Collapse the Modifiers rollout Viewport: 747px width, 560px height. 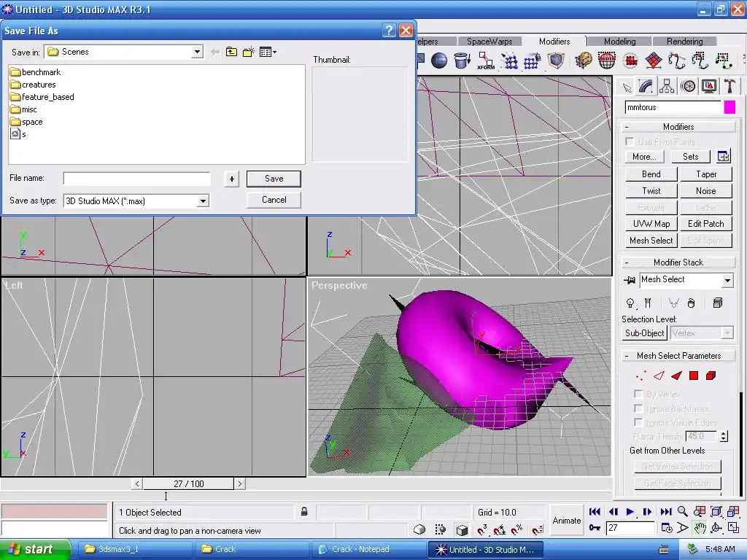(x=678, y=127)
